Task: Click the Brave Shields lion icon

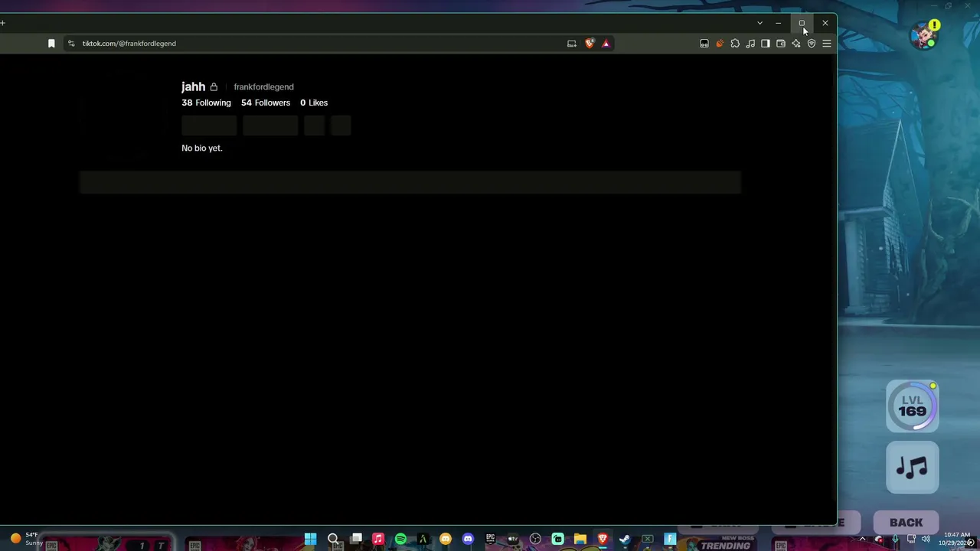Action: pos(589,44)
